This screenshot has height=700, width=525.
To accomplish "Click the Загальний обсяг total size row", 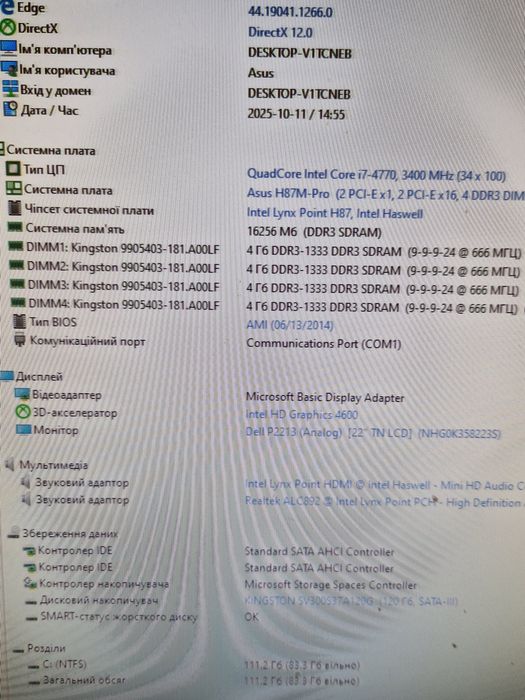I will [84, 680].
